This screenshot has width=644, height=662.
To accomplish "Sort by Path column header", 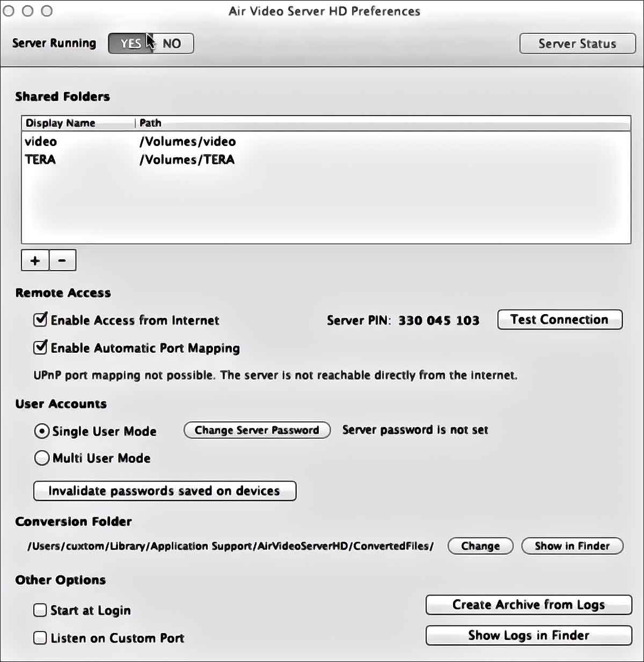I will coord(383,123).
